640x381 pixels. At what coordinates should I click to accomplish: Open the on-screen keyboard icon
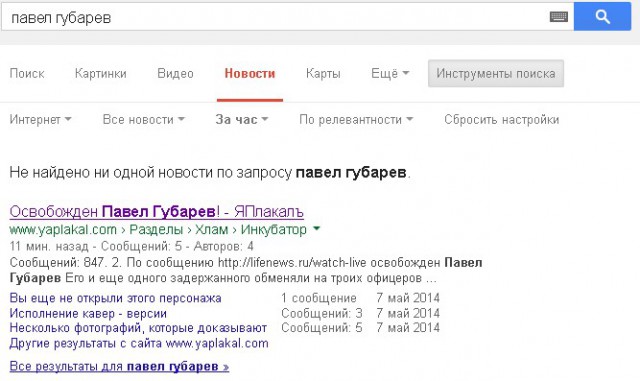[559, 17]
